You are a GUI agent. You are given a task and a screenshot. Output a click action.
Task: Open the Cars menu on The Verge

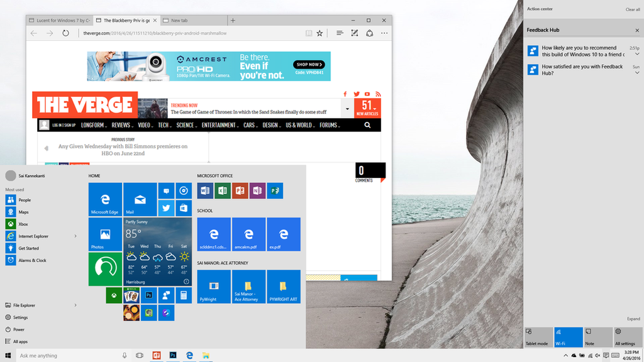(x=250, y=125)
